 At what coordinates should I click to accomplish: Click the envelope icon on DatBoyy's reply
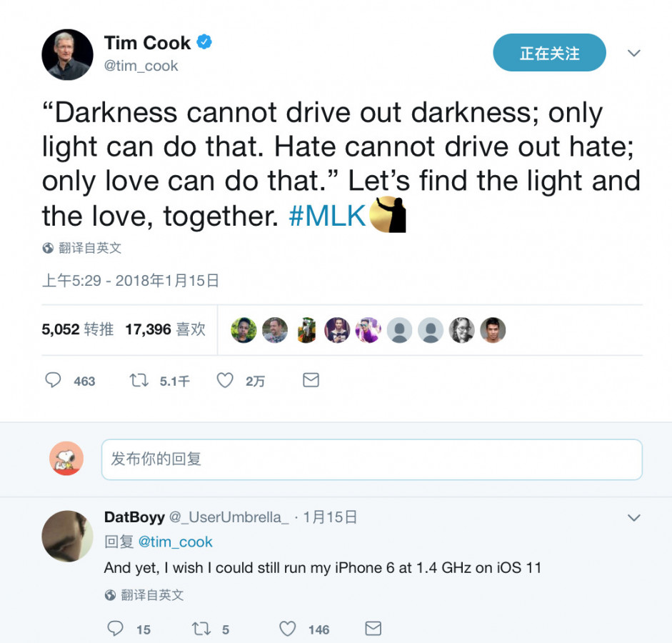pos(373,629)
